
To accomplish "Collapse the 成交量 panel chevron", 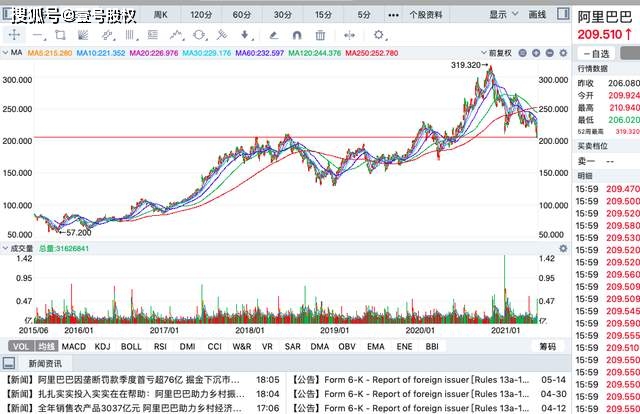I will (5, 248).
